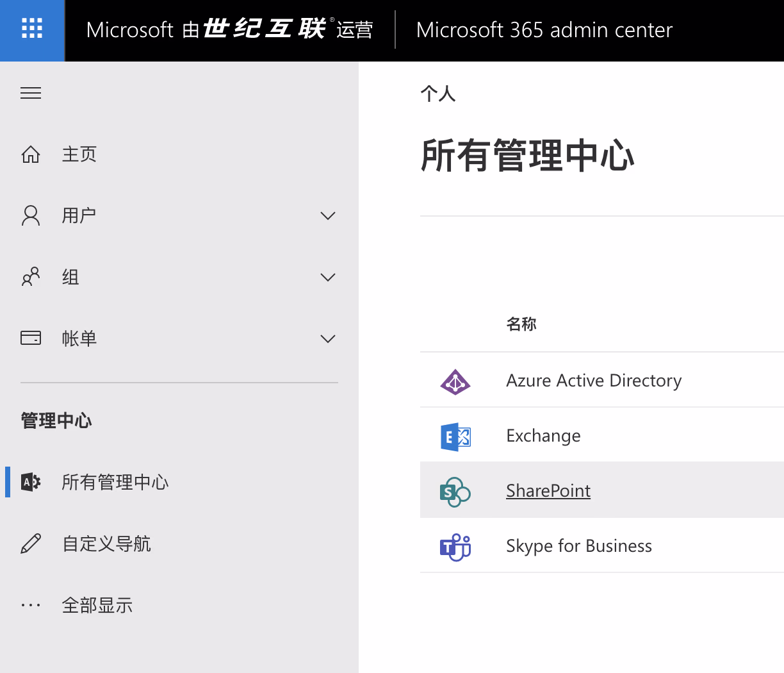Screen dimensions: 784x673
Task: Open 所有管理中心 navigation item
Action: (x=115, y=482)
